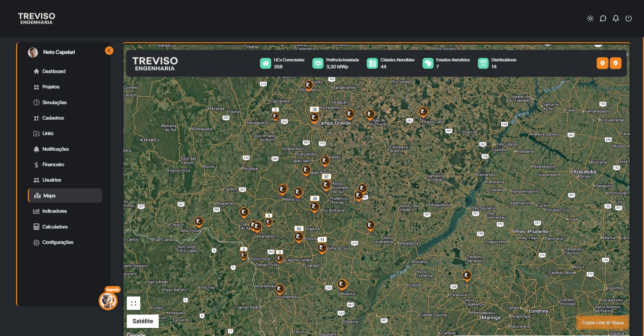The width and height of the screenshot is (644, 336).
Task: Open chat messages icon in top bar
Action: pyautogui.click(x=603, y=18)
